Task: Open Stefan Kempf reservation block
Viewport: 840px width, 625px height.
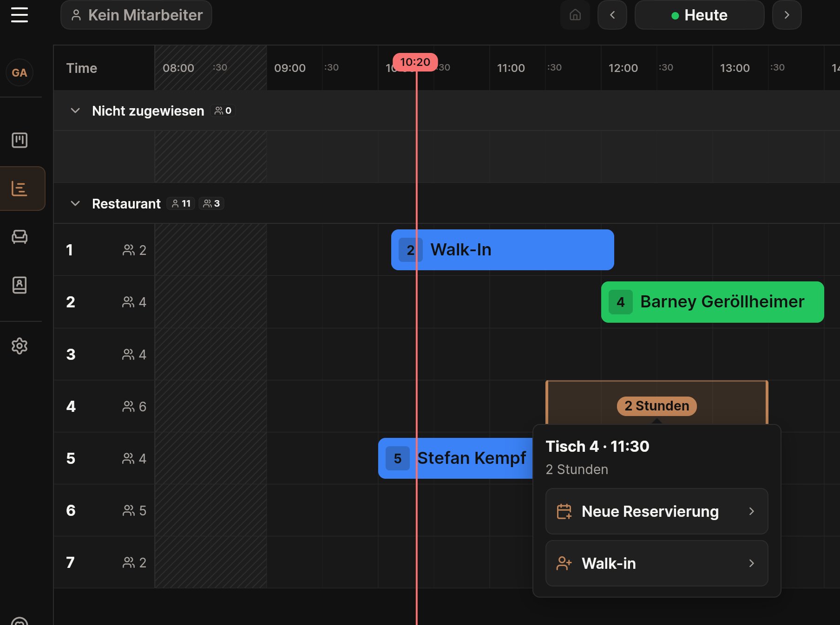Action: (x=455, y=458)
